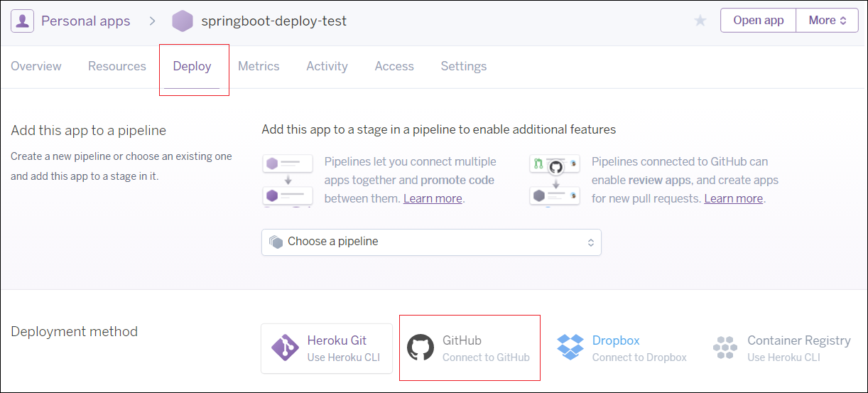Click the pipeline icon in Choose a pipeline

pyautogui.click(x=276, y=242)
